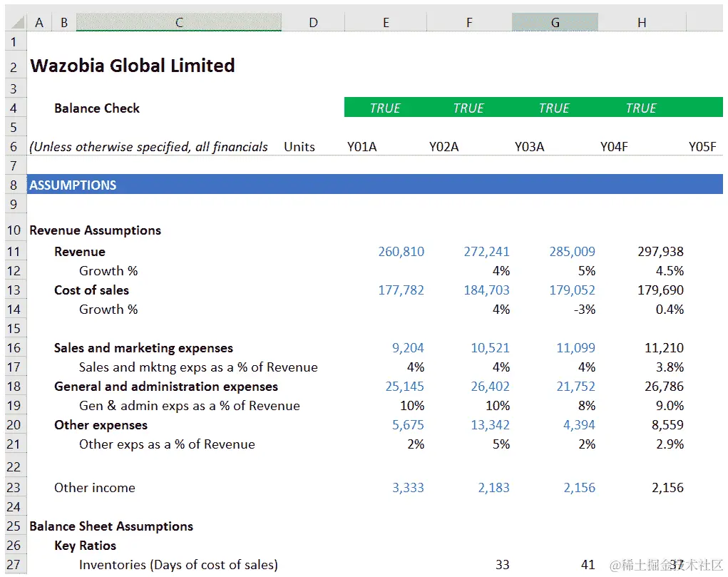728x577 pixels.
Task: Select column G header
Action: click(x=555, y=22)
